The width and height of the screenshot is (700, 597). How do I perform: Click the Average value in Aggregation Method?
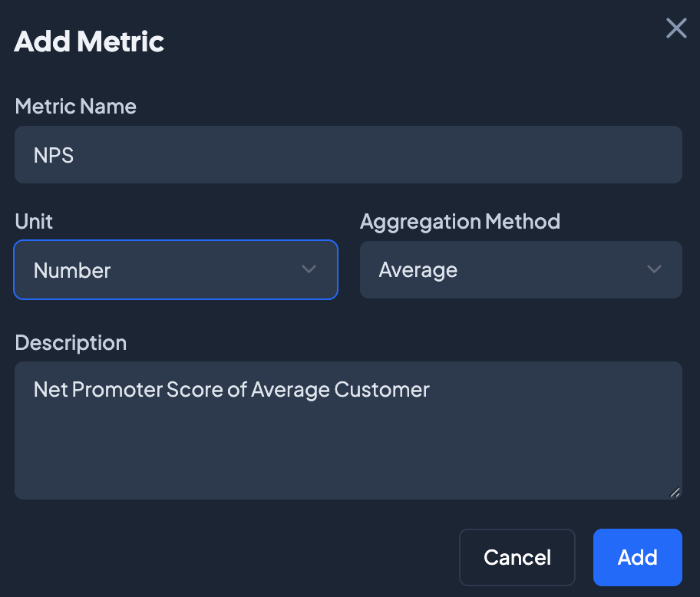[x=418, y=270]
